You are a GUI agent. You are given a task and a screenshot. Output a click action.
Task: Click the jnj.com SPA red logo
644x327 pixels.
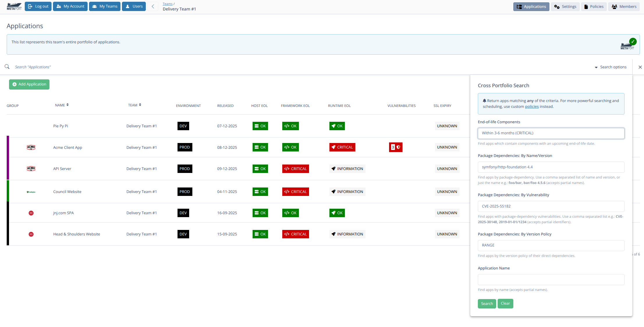(x=31, y=213)
